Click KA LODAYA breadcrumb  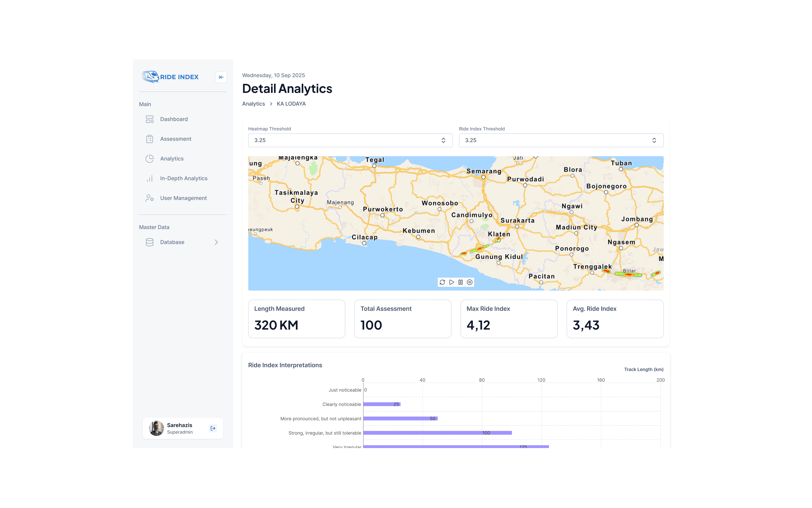(291, 104)
